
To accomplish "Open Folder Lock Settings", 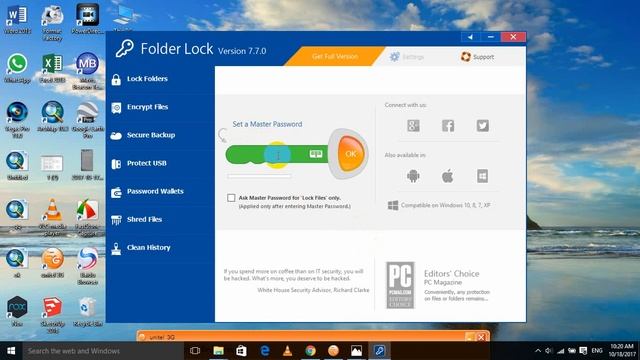I will (x=407, y=57).
